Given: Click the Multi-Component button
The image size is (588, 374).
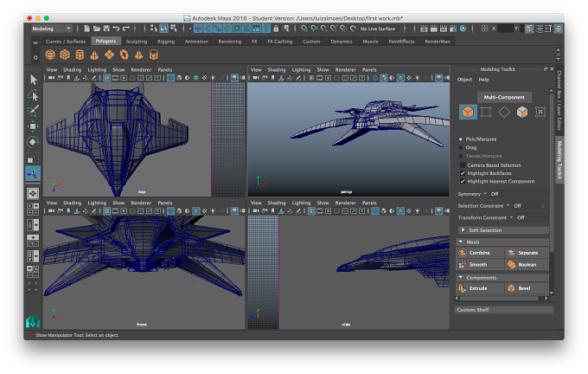Looking at the screenshot, I should pyautogui.click(x=504, y=97).
